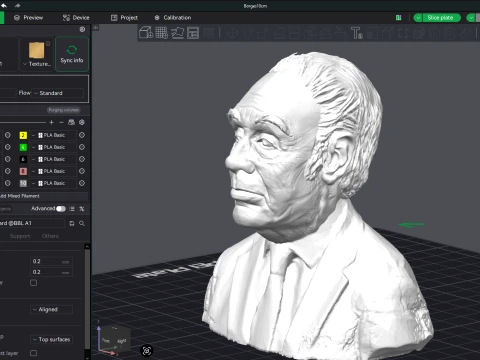Image resolution: width=480 pixels, height=360 pixels.
Task: Toggle the Advanced mode switch
Action: click(x=61, y=209)
